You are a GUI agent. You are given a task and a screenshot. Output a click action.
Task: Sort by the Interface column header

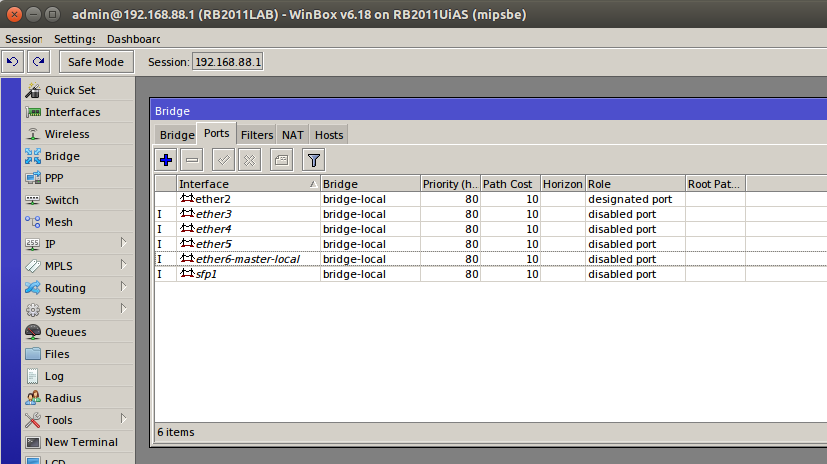pyautogui.click(x=245, y=184)
